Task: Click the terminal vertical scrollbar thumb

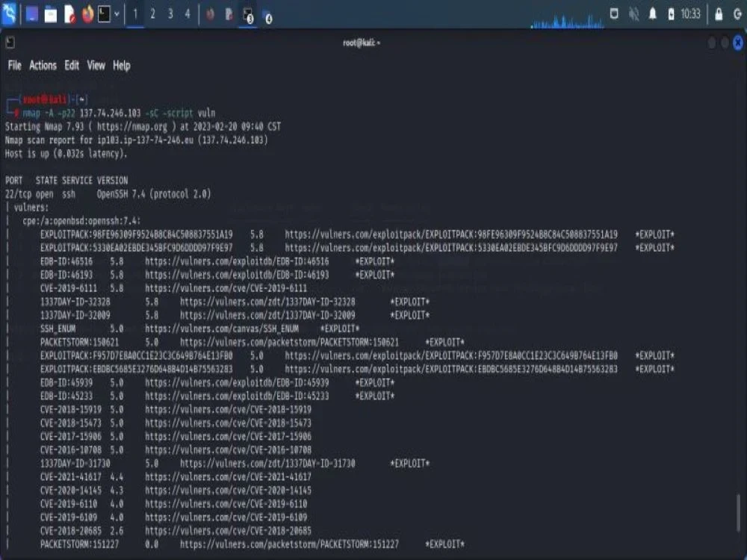Action: click(x=739, y=512)
